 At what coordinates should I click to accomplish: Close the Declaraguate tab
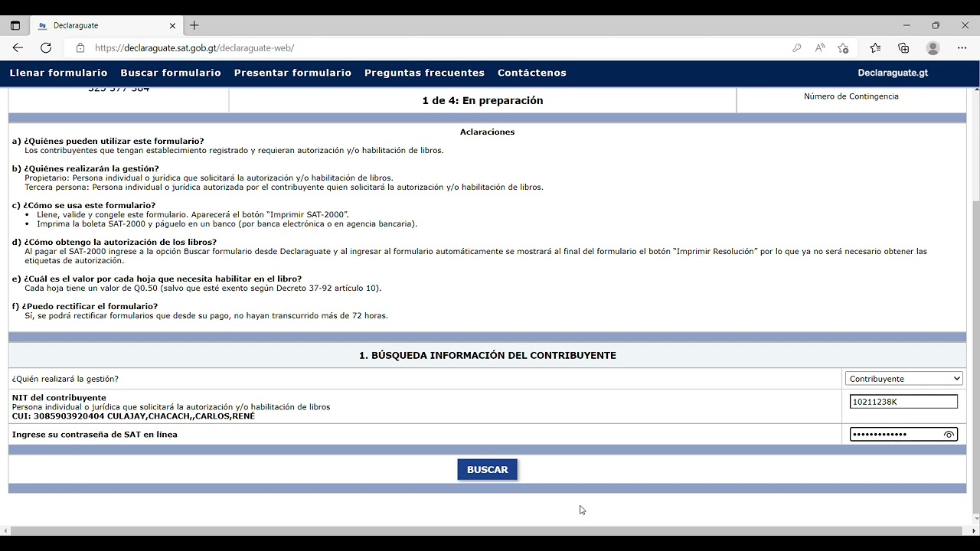click(172, 25)
